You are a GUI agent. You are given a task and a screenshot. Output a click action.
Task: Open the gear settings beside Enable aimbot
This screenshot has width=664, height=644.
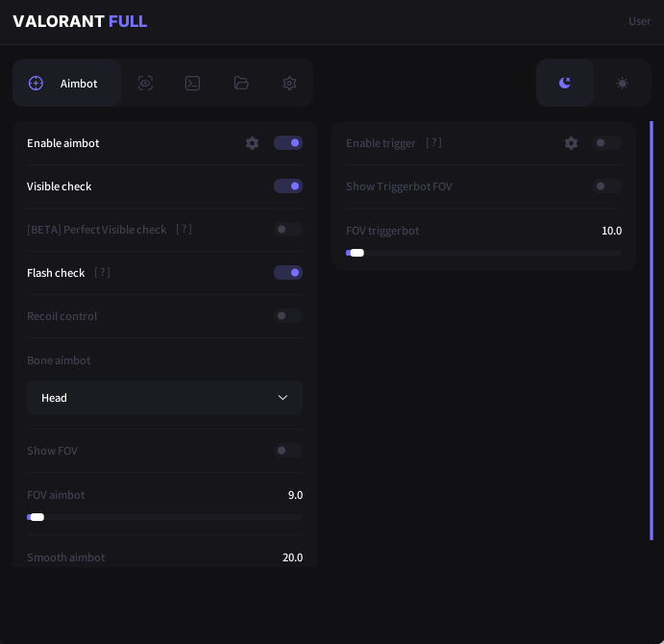[252, 143]
